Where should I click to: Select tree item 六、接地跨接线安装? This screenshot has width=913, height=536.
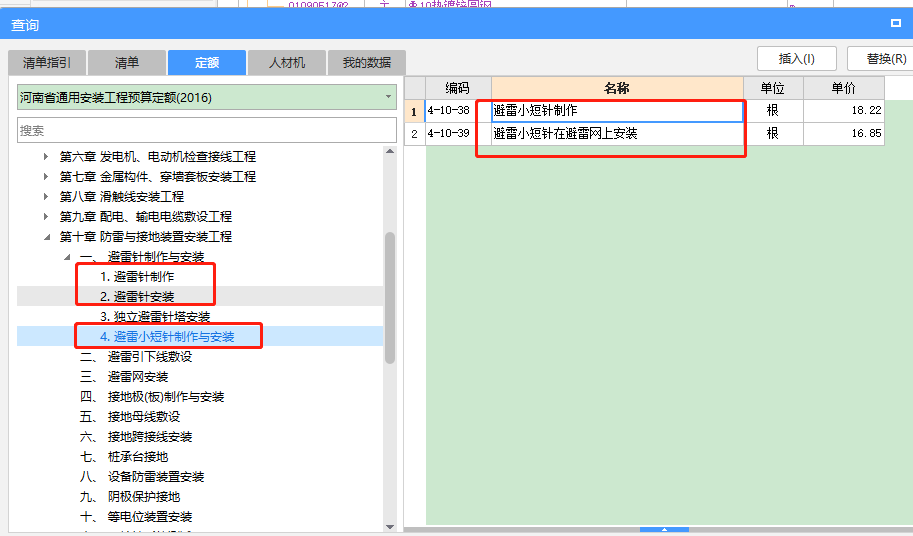point(136,436)
